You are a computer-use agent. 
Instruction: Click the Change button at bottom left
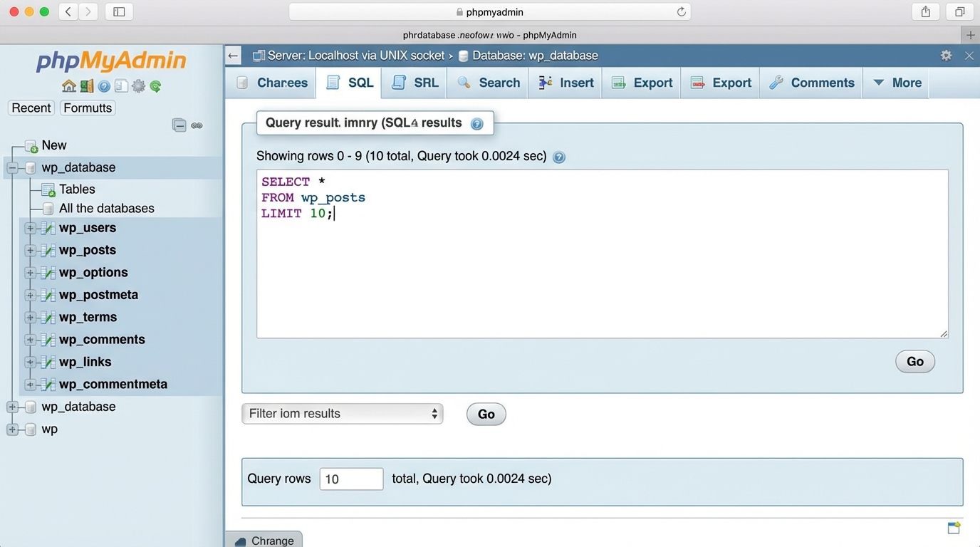coord(264,540)
